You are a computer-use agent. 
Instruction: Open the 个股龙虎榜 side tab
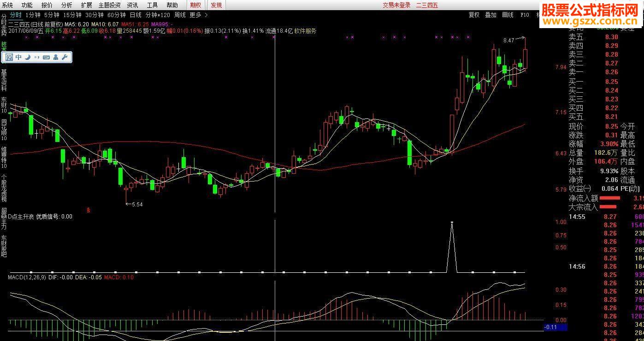[x=4, y=188]
